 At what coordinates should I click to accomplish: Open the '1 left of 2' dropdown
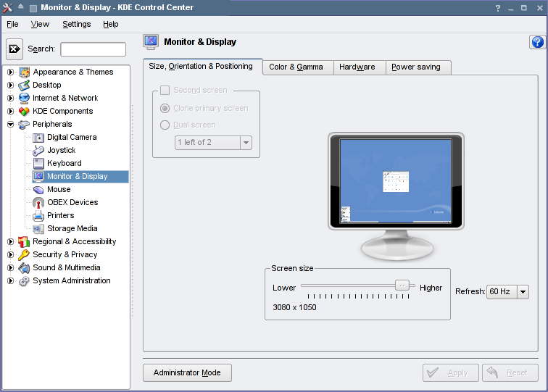click(213, 143)
